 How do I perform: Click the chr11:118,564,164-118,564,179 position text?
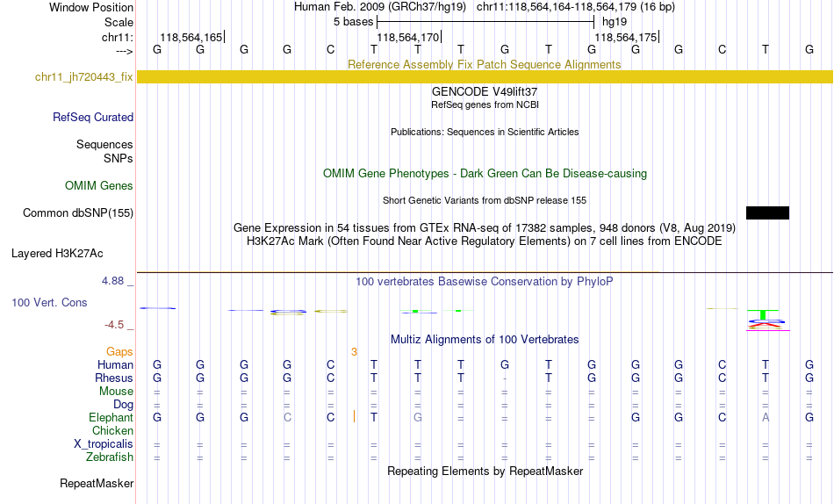point(576,7)
